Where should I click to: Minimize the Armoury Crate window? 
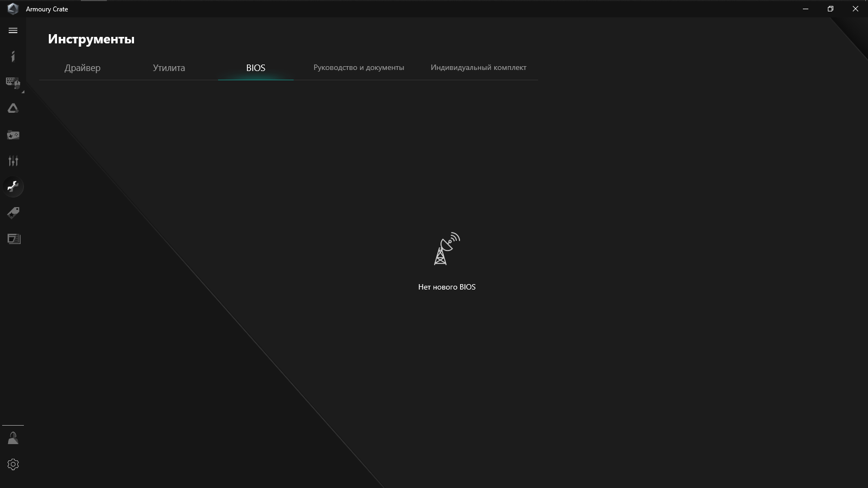click(806, 9)
